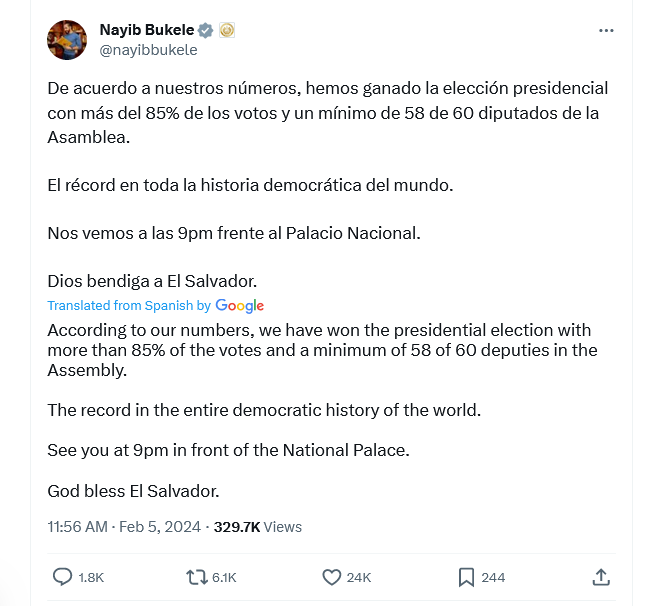The height and width of the screenshot is (606, 658).
Task: Like the tweet with the heart icon
Action: click(332, 577)
